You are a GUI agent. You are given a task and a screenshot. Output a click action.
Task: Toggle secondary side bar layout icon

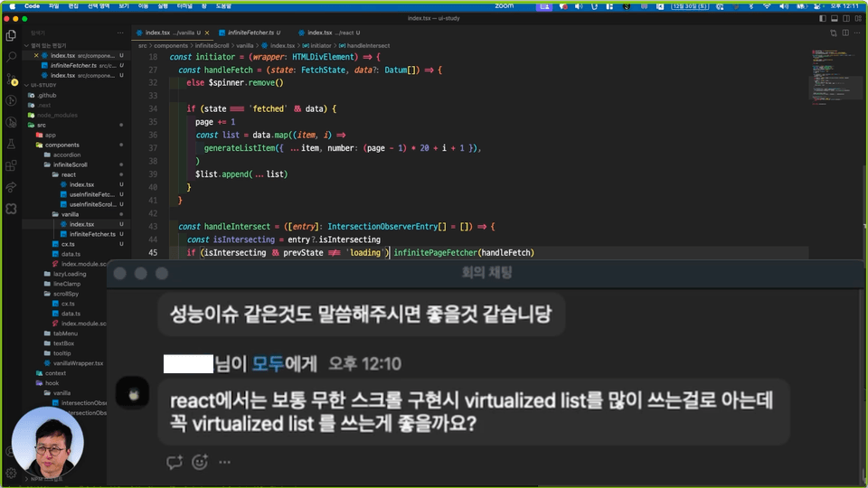(x=846, y=18)
